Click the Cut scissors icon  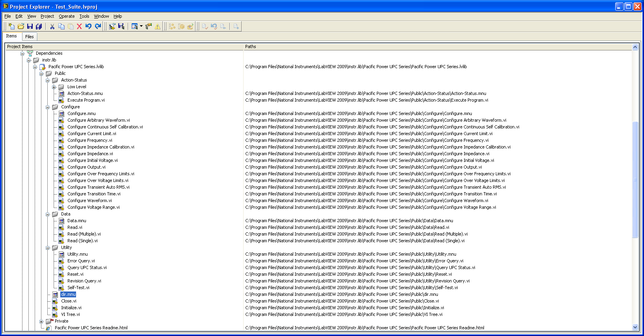point(52,26)
